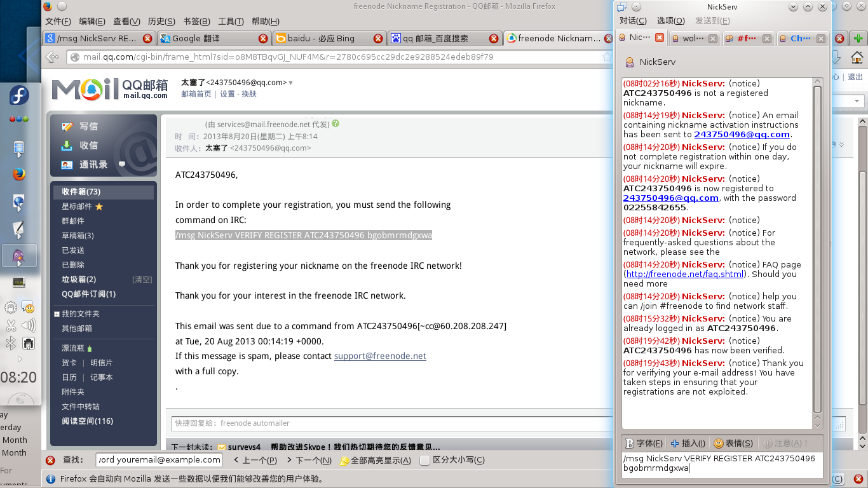Toggle 全部高亮显示 highlight all
Screen dimensions: 868x488
(376, 460)
